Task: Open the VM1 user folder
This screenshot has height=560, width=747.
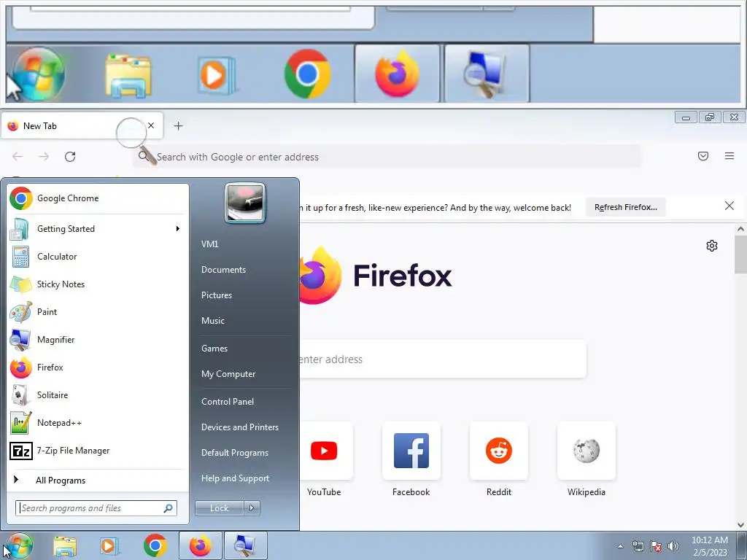Action: (x=209, y=244)
